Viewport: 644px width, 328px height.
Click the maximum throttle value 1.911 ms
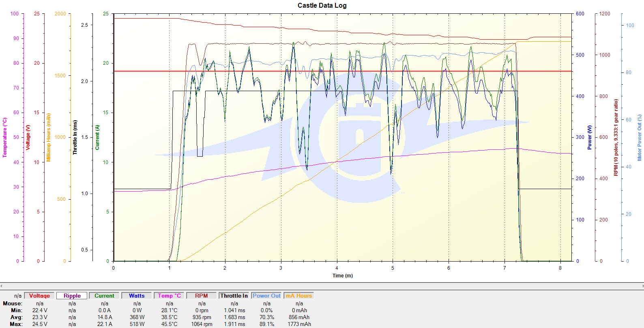[234, 324]
